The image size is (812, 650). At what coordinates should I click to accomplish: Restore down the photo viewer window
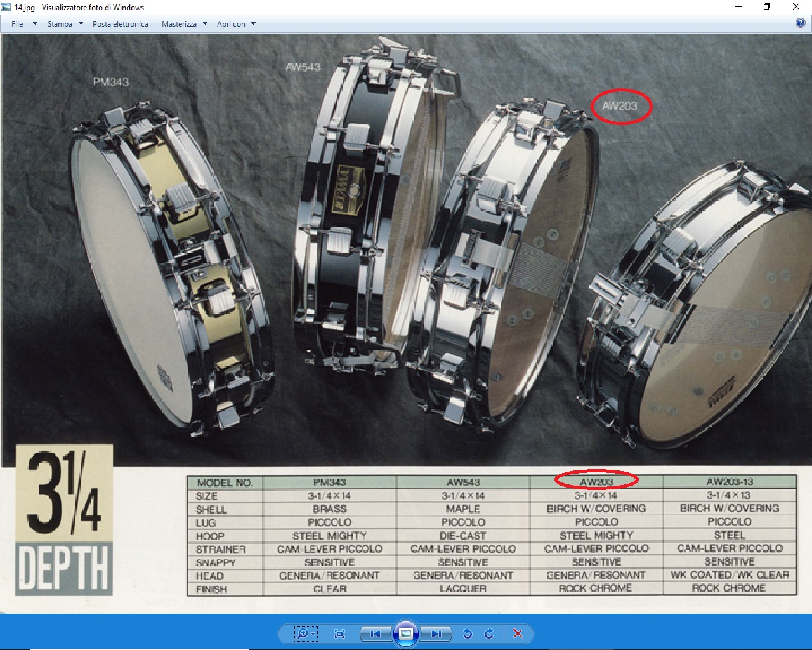[x=767, y=7]
